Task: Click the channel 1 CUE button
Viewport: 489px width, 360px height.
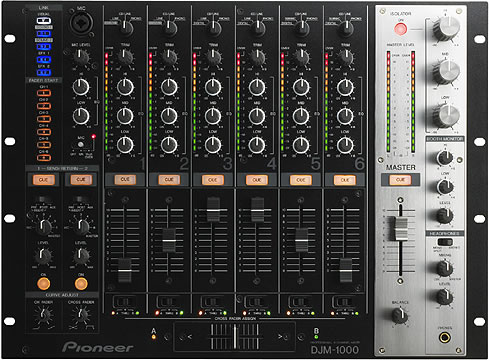Action: click(x=125, y=180)
